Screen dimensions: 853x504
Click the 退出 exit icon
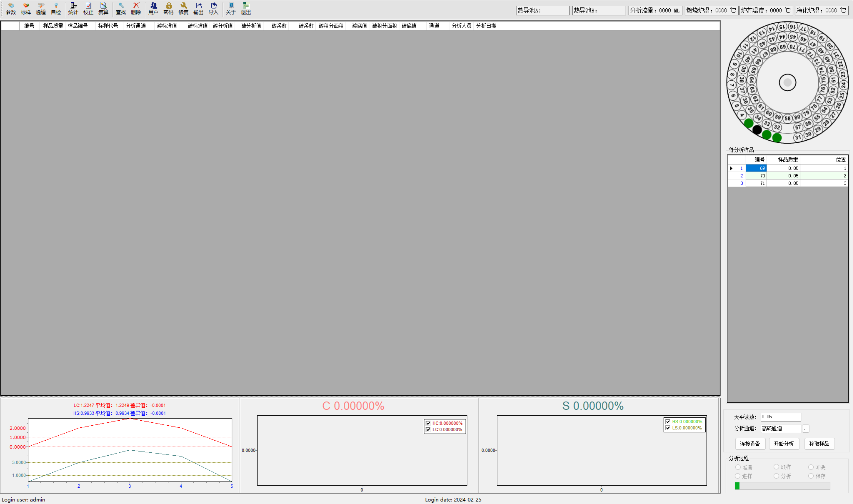point(246,8)
